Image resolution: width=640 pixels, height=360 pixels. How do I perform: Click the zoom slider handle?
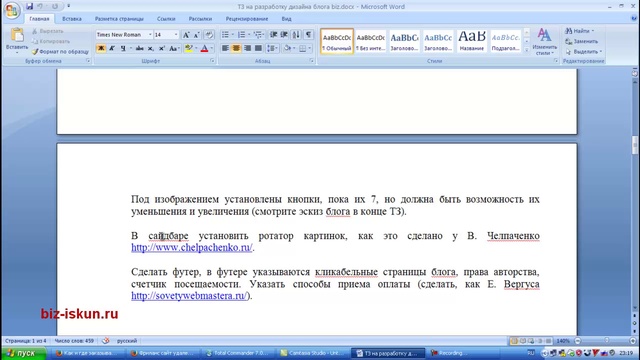click(x=607, y=340)
